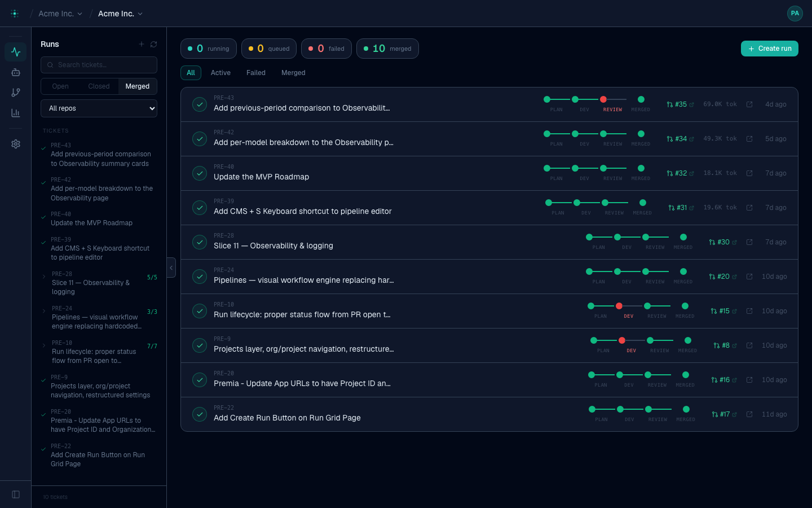Open external link icon for PRE-40 row
Viewport: 812px width, 508px height.
point(749,173)
